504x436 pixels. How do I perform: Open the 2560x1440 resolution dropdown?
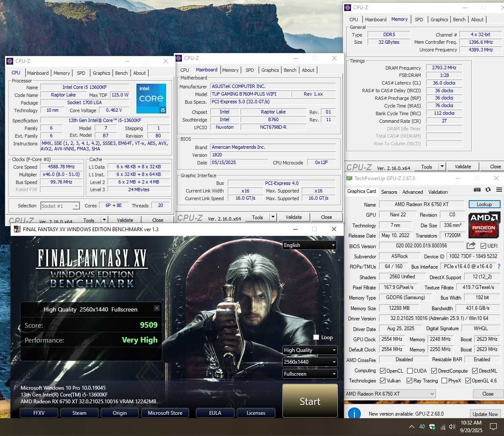click(x=310, y=362)
